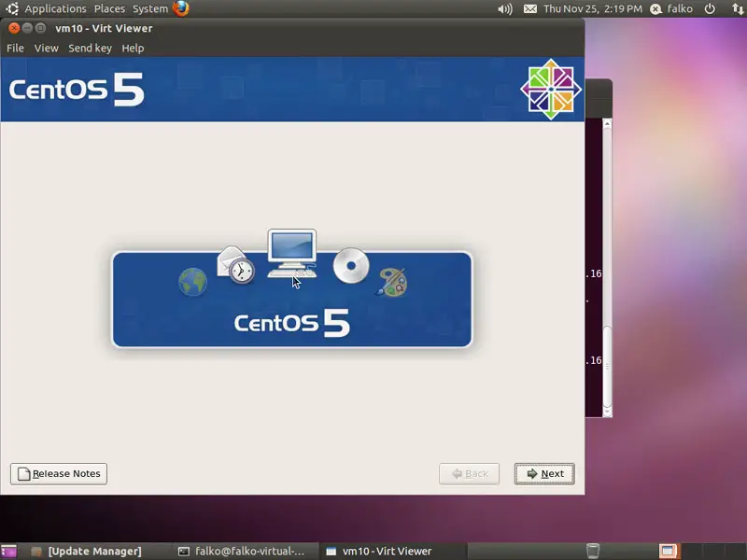This screenshot has height=560, width=747.
Task: Click the CentOS pinwheel logo in the header
Action: click(x=551, y=89)
